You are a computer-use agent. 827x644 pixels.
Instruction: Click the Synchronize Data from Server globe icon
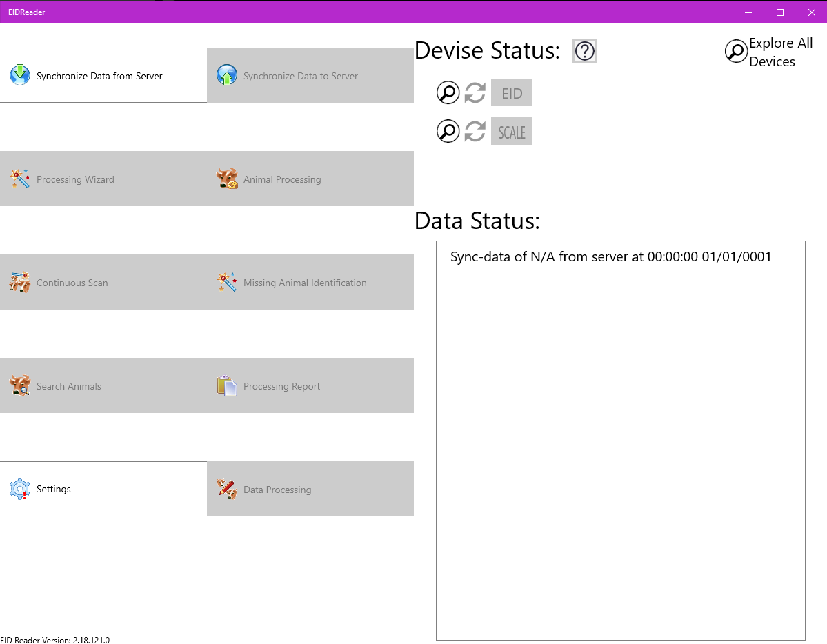coord(20,75)
